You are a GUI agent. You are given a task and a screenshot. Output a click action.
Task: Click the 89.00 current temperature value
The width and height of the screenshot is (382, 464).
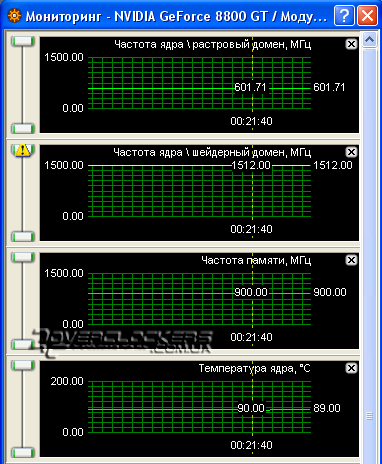point(327,408)
